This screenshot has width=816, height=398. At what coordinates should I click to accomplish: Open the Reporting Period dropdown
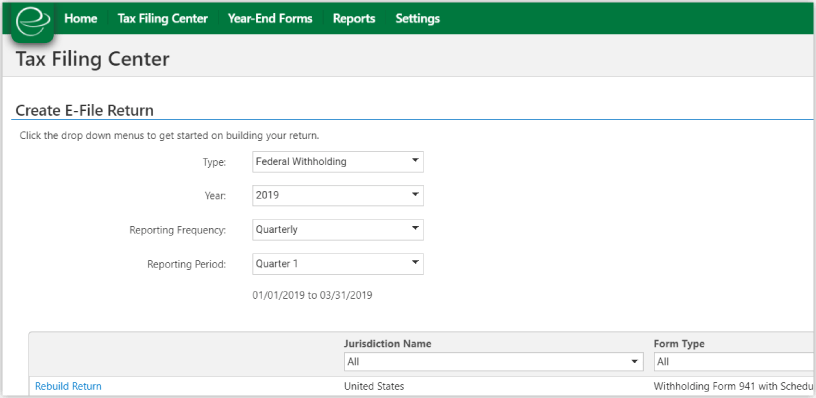pos(338,264)
